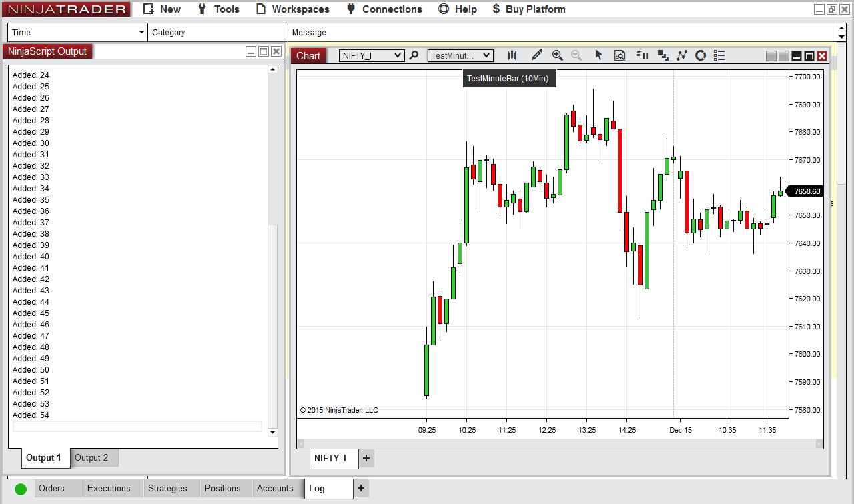Open the Help menu

(458, 9)
